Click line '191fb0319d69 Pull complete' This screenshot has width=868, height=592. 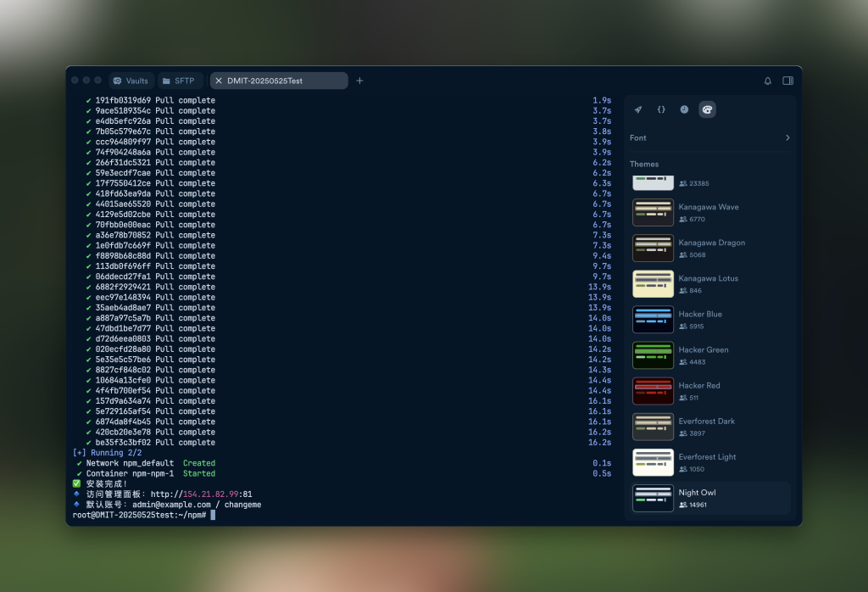click(x=155, y=100)
